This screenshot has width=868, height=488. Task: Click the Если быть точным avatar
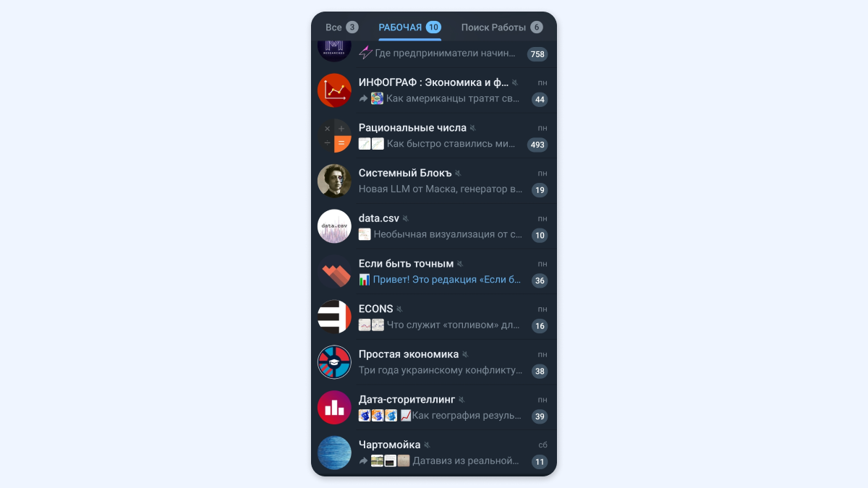[x=334, y=272]
